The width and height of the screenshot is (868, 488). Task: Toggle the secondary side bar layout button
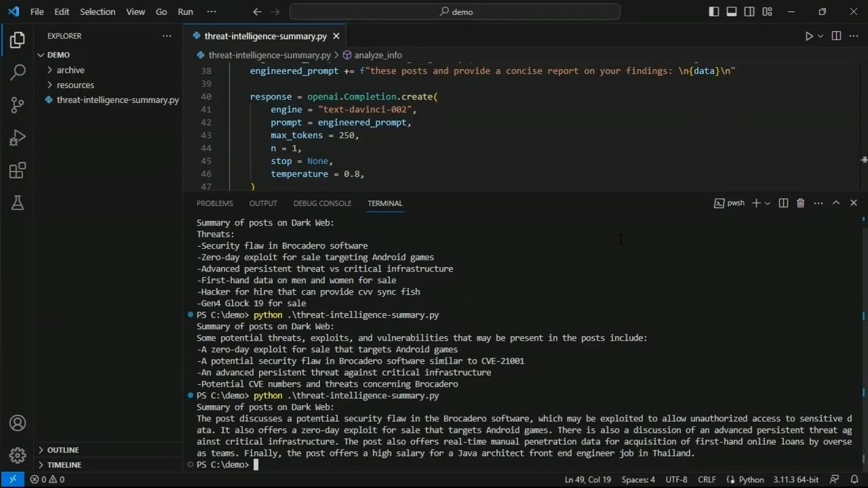point(749,12)
